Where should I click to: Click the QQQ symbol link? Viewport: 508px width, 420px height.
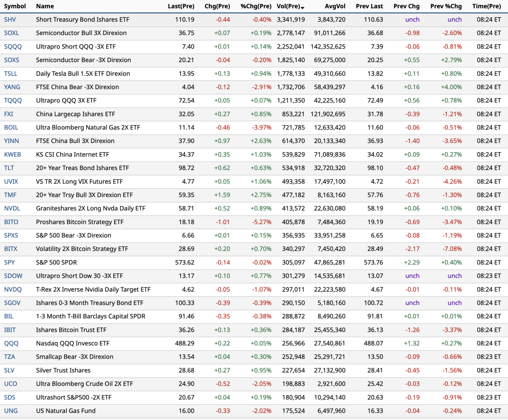click(x=11, y=343)
